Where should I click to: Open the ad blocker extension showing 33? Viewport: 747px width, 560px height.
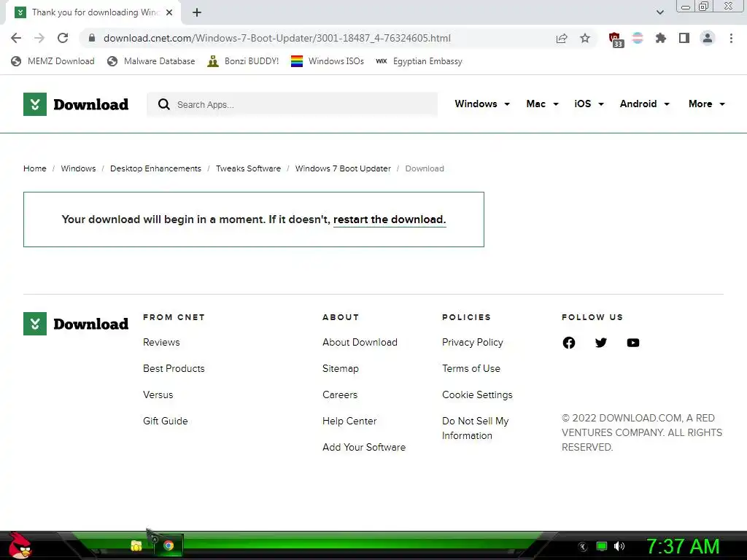pos(616,39)
